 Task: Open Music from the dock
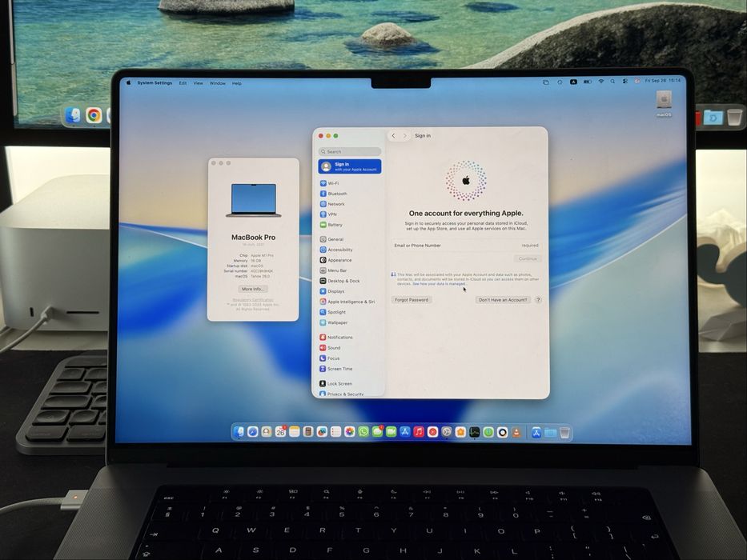[x=419, y=432]
